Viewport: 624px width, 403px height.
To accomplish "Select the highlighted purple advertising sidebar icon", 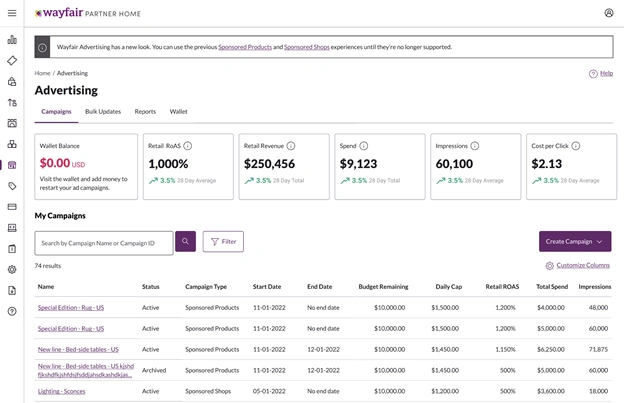I will [12, 165].
